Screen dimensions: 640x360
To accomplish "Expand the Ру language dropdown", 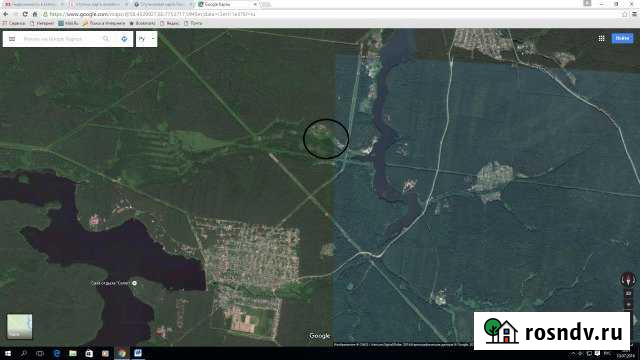I will coord(147,39).
